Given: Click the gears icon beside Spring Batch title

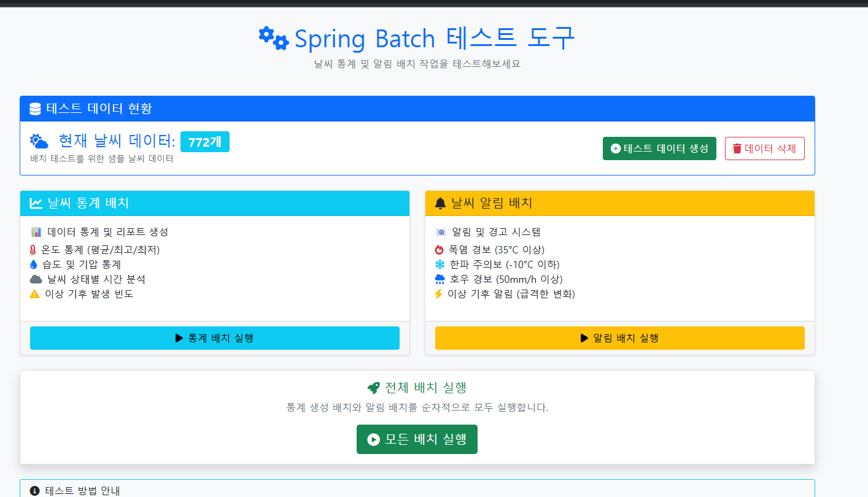Looking at the screenshot, I should click(273, 38).
